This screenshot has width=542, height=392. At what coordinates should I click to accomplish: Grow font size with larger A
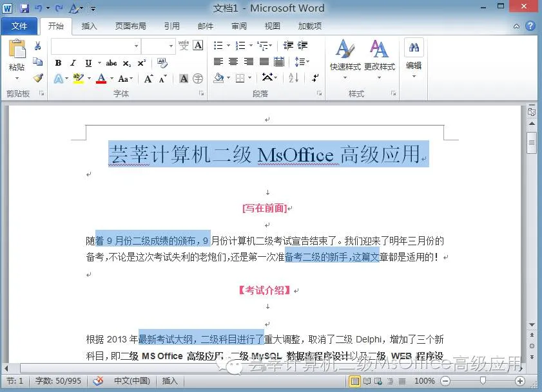point(149,79)
